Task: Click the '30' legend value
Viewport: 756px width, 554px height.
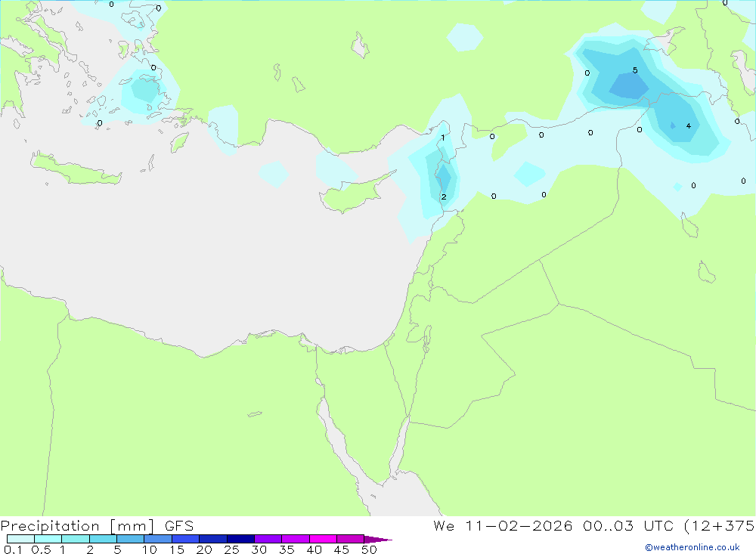Action: coord(259,549)
